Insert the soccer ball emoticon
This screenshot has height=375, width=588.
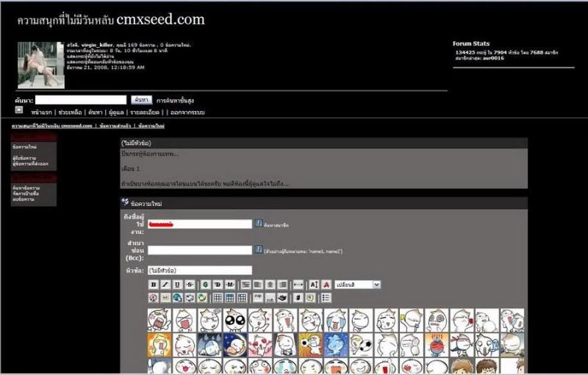pyautogui.click(x=361, y=345)
